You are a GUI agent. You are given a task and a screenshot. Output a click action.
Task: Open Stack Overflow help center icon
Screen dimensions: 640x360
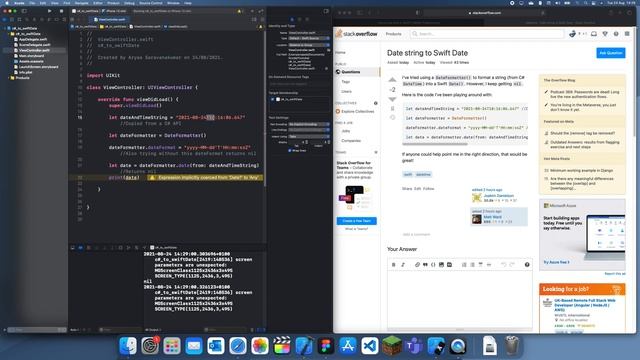tap(616, 34)
